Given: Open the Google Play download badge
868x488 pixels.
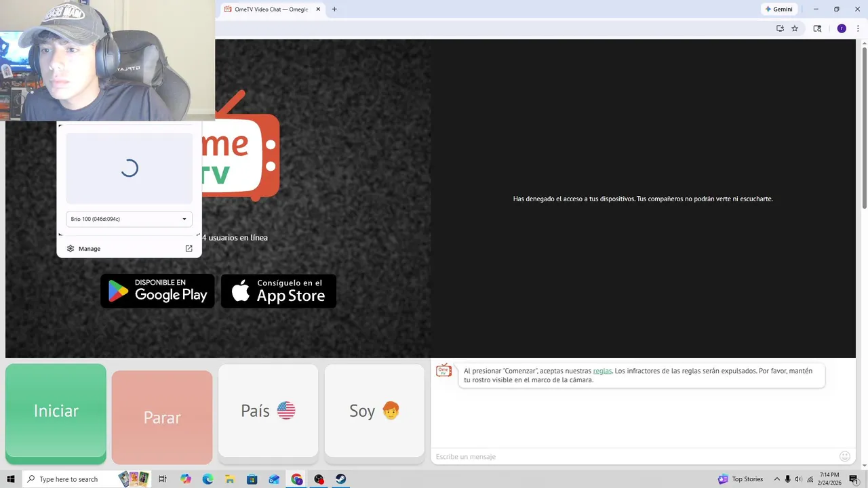Looking at the screenshot, I should click(157, 291).
